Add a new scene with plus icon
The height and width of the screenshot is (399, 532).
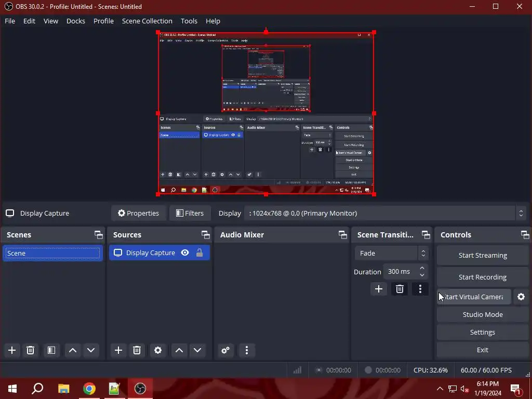tap(12, 350)
